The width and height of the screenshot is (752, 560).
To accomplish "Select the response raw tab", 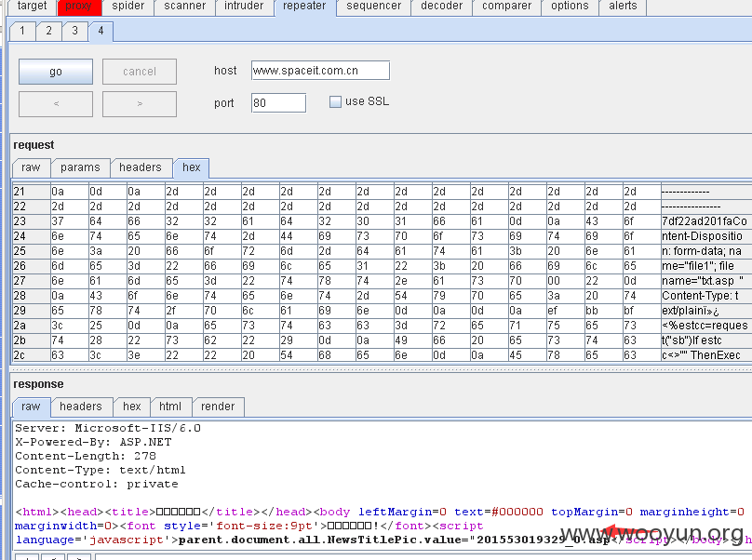I will coord(31,407).
